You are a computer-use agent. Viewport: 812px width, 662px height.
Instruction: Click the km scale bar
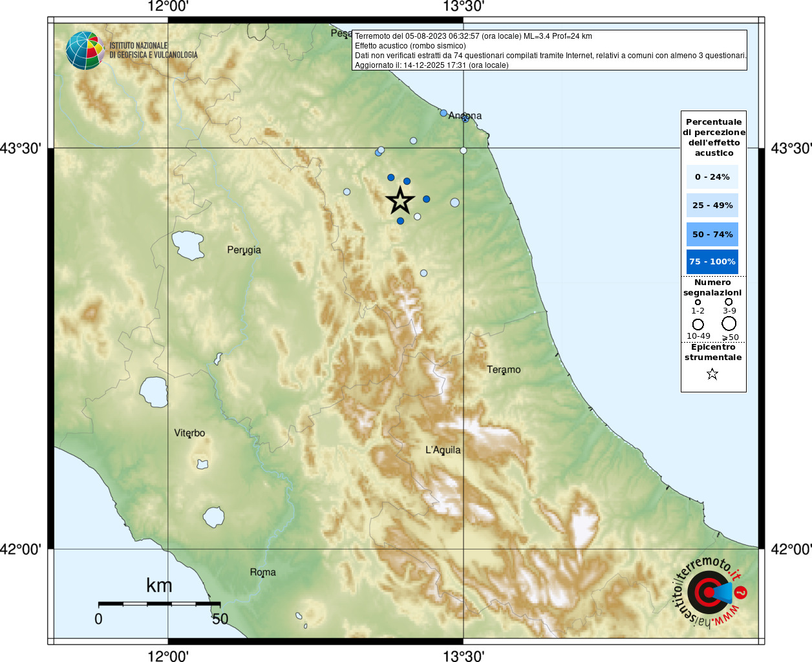[x=159, y=604]
